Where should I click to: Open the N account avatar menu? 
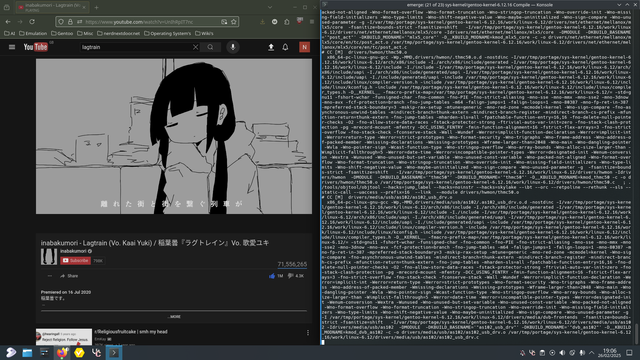304,47
